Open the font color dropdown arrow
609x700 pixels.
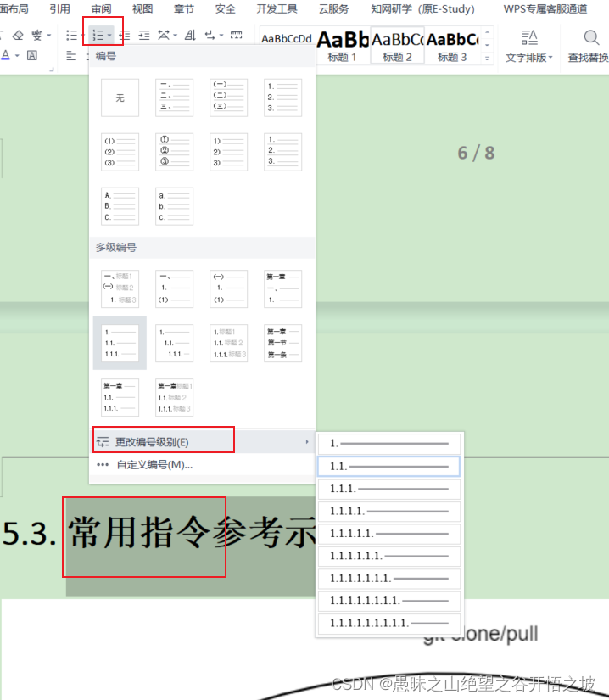17,56
